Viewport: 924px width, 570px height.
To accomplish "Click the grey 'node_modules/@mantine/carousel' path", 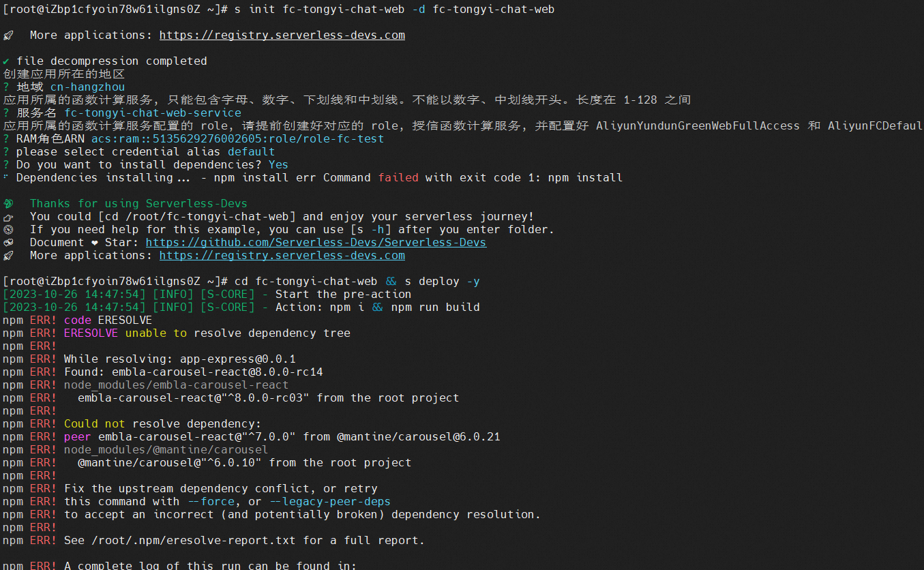I will tap(166, 450).
